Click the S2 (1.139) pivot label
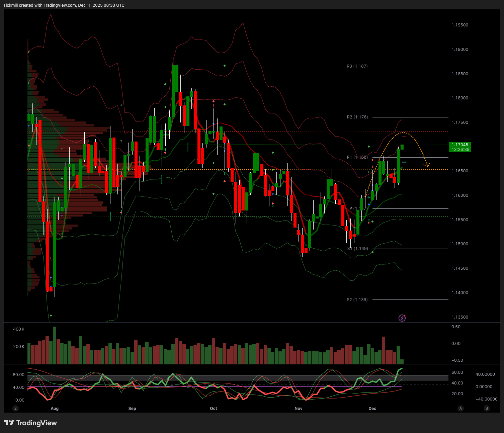 pyautogui.click(x=357, y=300)
